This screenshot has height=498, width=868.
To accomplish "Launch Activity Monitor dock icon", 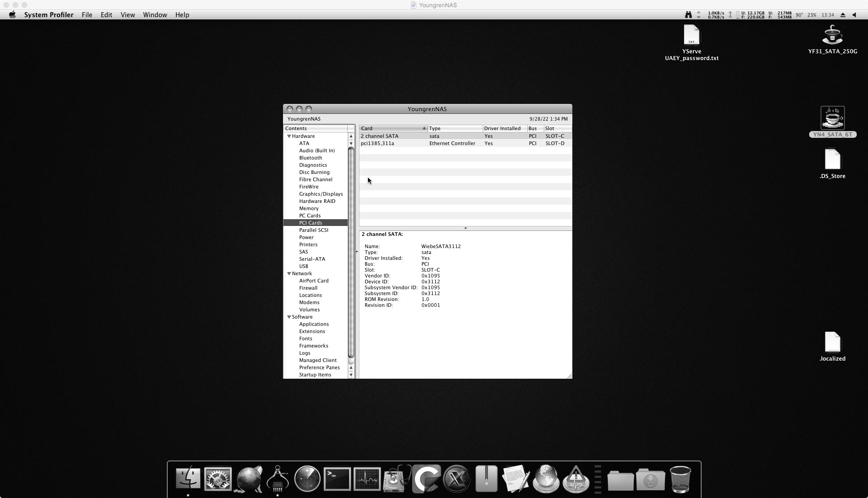I will coord(367,479).
